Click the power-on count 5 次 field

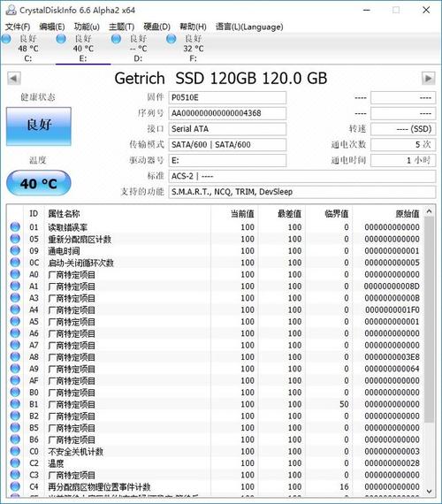pyautogui.click(x=403, y=145)
